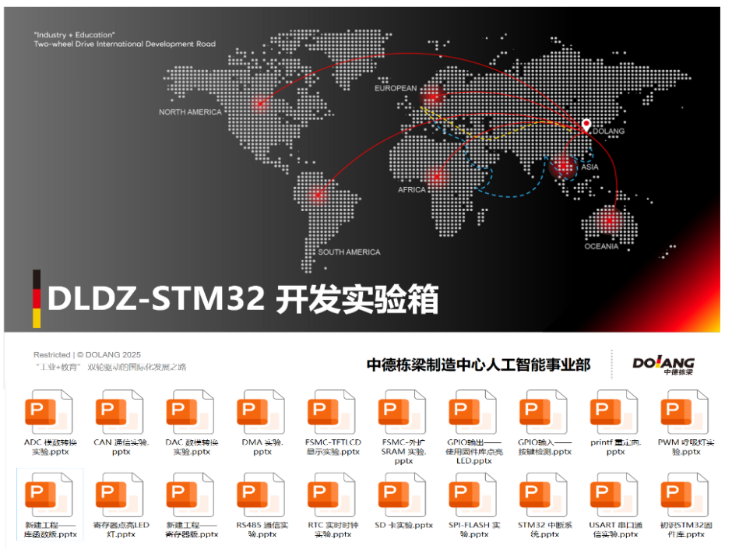The height and width of the screenshot is (560, 732).
Task: Select the STM32 中断系统.pptx file icon
Action: pos(544,495)
